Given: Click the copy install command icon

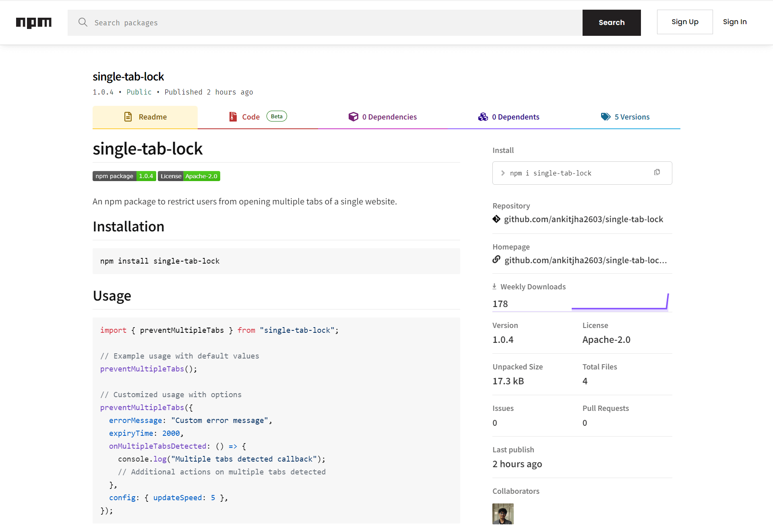Looking at the screenshot, I should pyautogui.click(x=659, y=172).
